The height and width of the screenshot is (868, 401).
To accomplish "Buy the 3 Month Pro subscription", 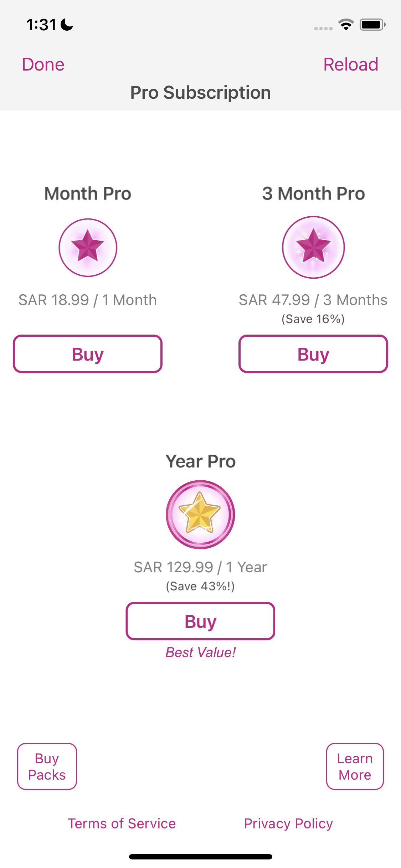I will point(313,354).
